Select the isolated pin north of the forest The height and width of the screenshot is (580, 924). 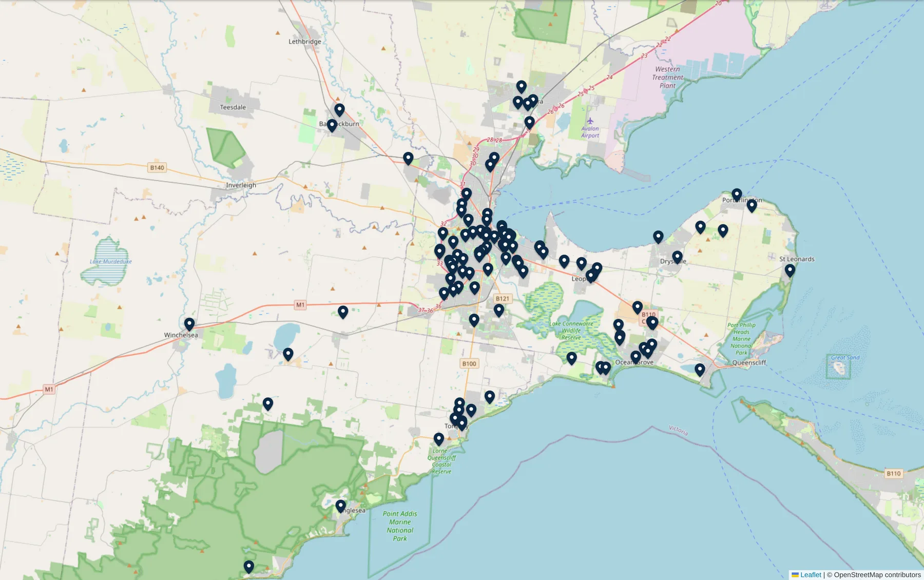click(267, 404)
